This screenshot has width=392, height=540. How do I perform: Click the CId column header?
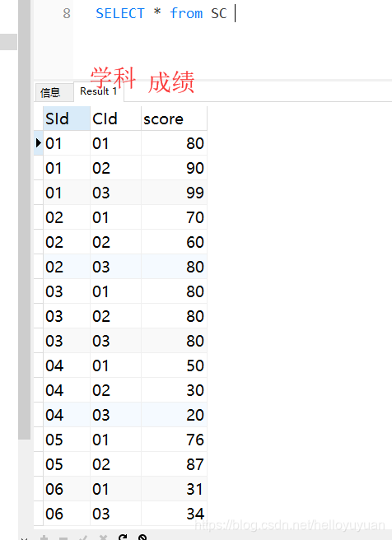(x=115, y=119)
